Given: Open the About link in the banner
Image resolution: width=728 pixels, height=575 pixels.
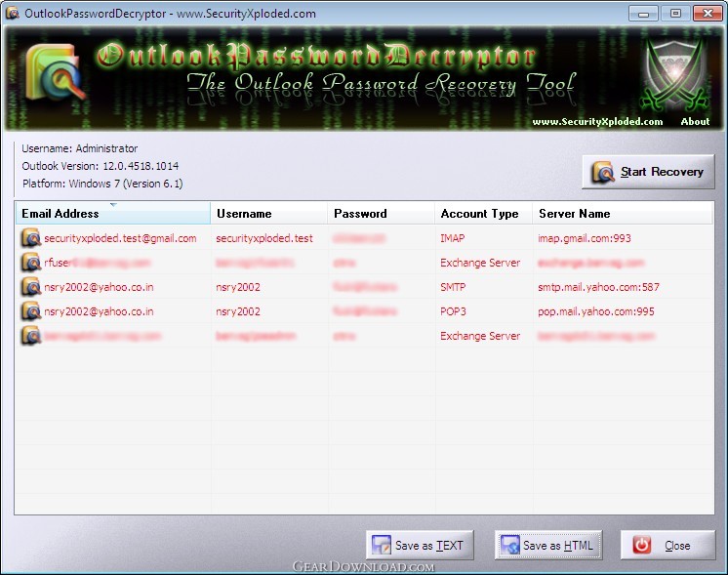Looking at the screenshot, I should click(x=695, y=122).
